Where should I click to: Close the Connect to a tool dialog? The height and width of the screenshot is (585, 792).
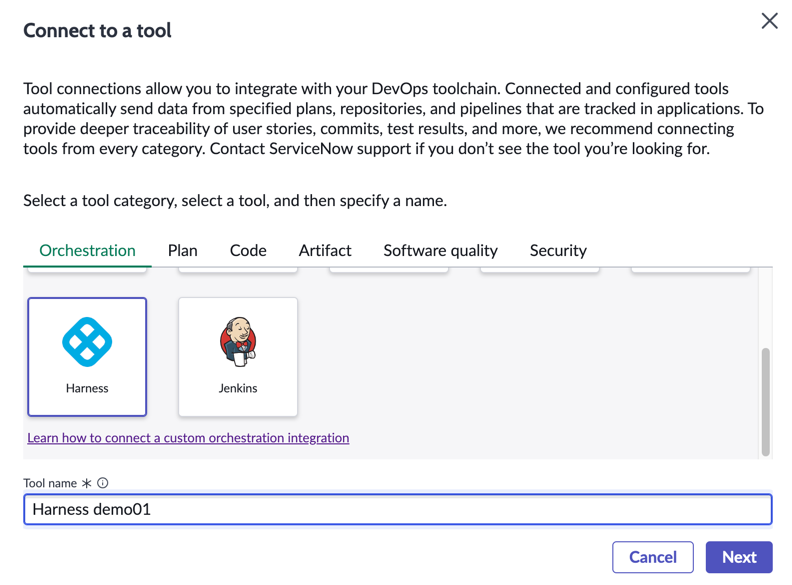coord(769,21)
